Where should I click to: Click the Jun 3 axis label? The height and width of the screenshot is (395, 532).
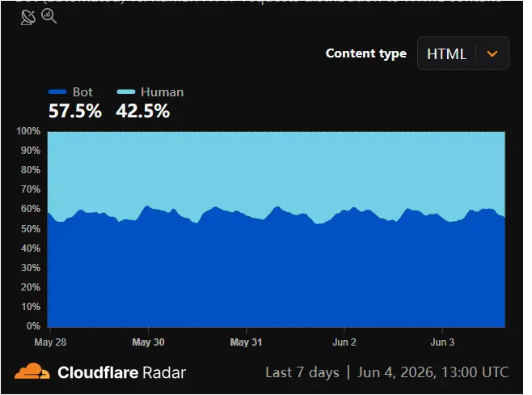click(x=442, y=342)
